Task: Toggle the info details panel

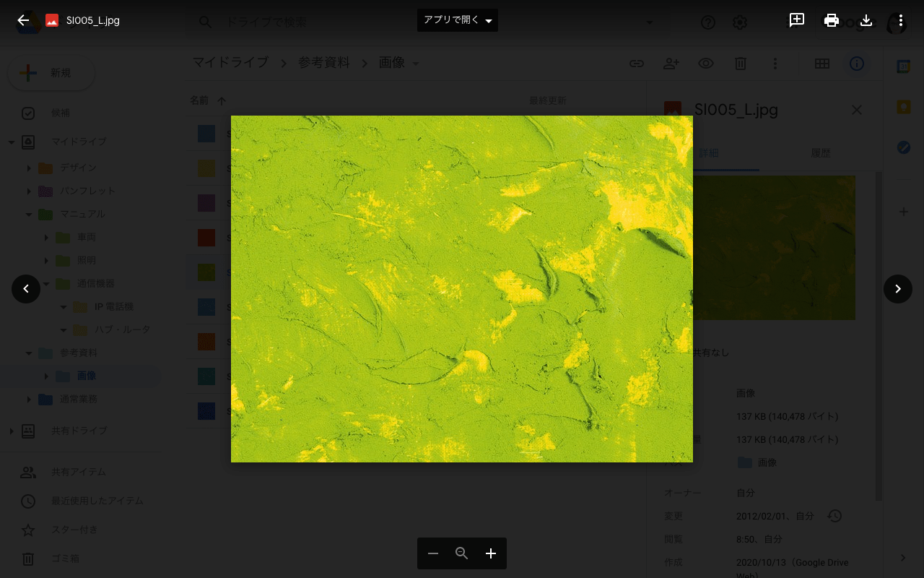Action: pyautogui.click(x=857, y=64)
